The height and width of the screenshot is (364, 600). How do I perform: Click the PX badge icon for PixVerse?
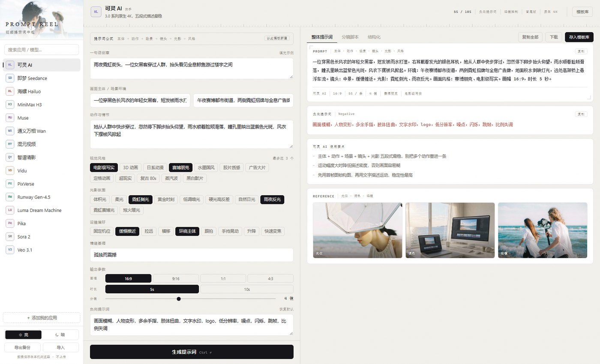[10, 184]
